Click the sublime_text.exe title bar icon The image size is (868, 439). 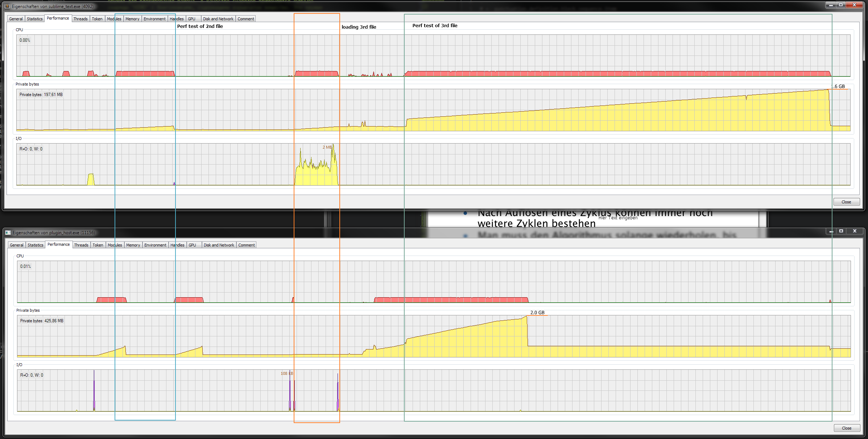[7, 6]
